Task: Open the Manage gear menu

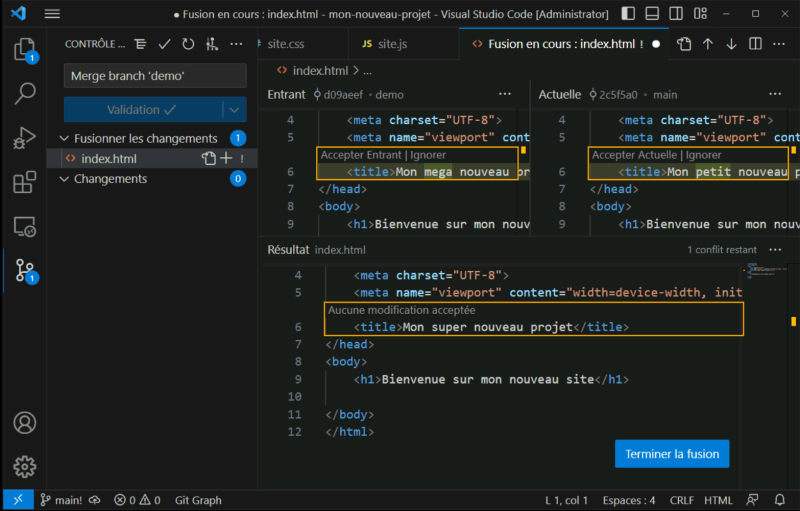Action: [x=24, y=467]
